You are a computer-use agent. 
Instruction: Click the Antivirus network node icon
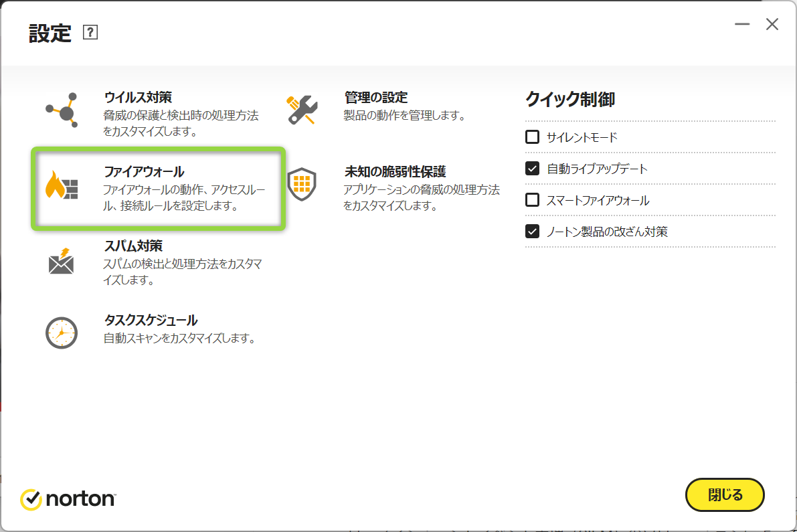[62, 110]
